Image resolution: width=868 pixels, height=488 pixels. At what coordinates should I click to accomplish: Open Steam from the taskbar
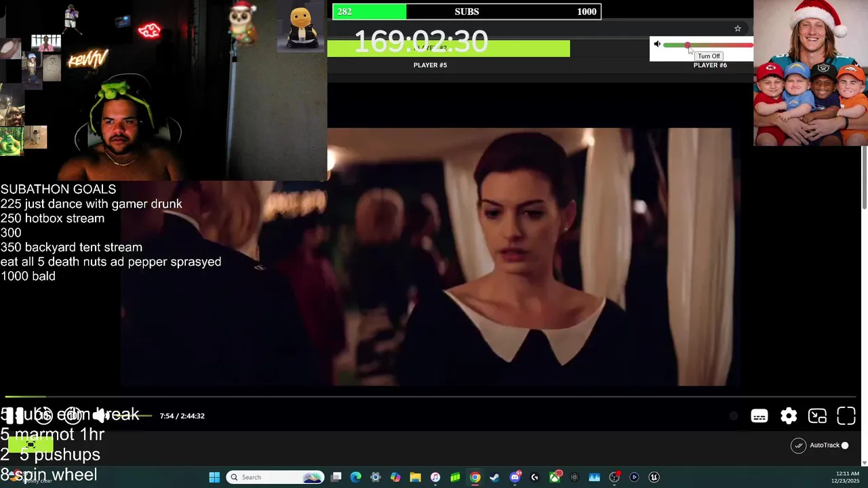tap(495, 477)
